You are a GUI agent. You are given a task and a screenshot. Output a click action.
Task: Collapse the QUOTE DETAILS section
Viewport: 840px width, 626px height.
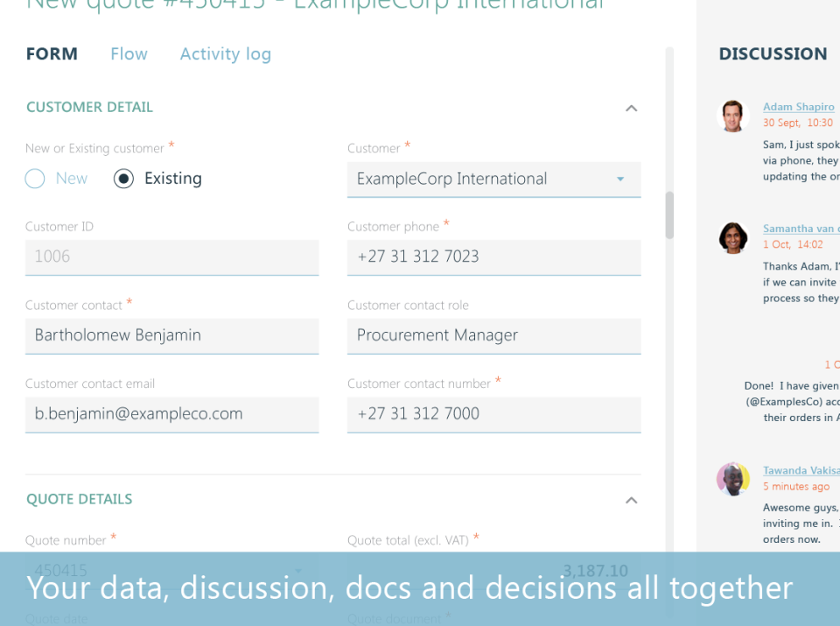(x=631, y=499)
